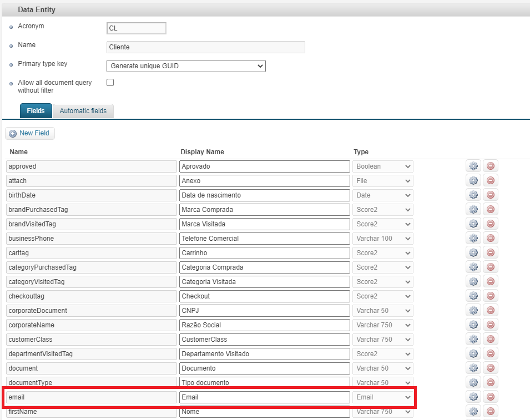Remove the attach field via red minus icon
The width and height of the screenshot is (530, 420).
[x=491, y=180]
